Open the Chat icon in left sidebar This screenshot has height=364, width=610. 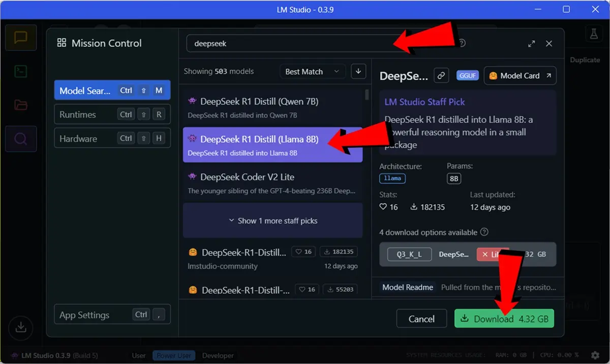21,38
